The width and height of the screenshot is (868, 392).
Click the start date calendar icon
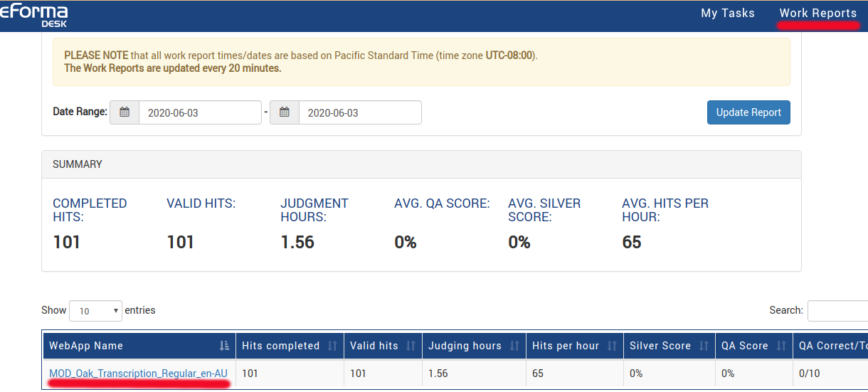[x=125, y=112]
